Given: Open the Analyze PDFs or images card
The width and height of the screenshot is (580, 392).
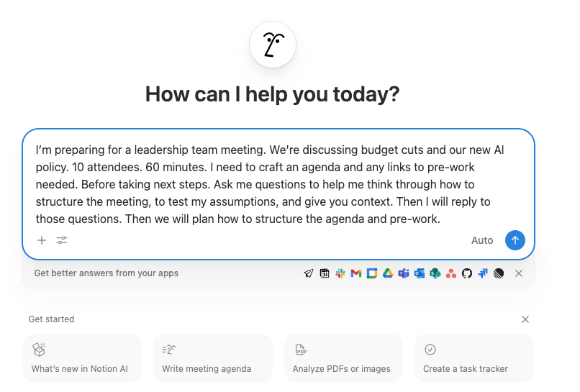Looking at the screenshot, I should pos(343,357).
